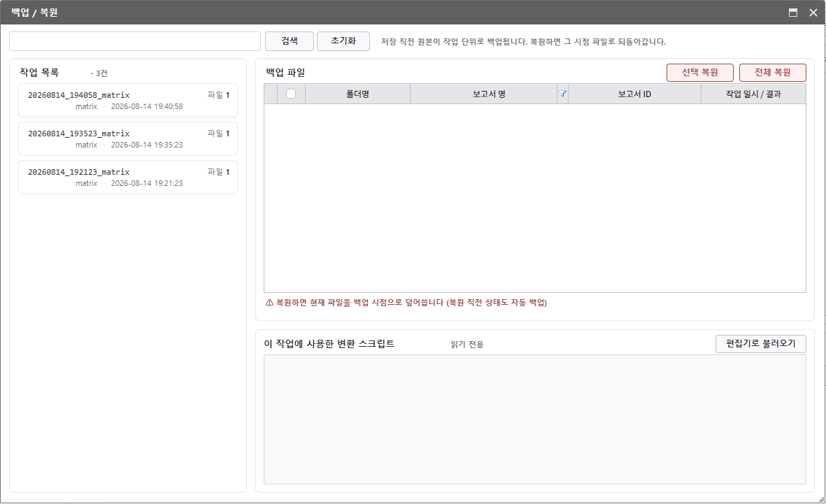826x504 pixels.
Task: Click the search text input field
Action: tap(135, 41)
